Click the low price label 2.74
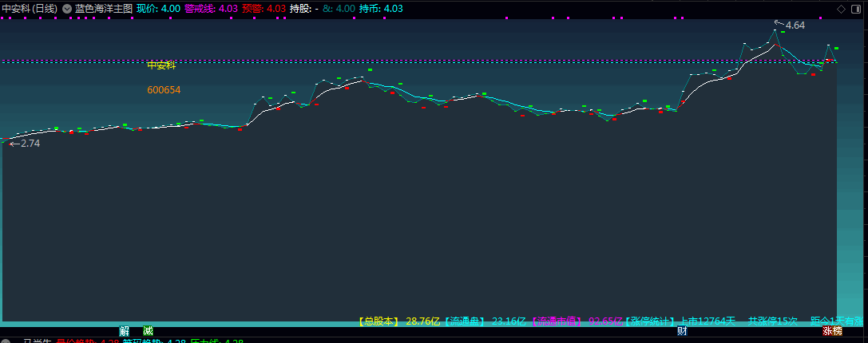This screenshot has width=868, height=343. pyautogui.click(x=30, y=144)
